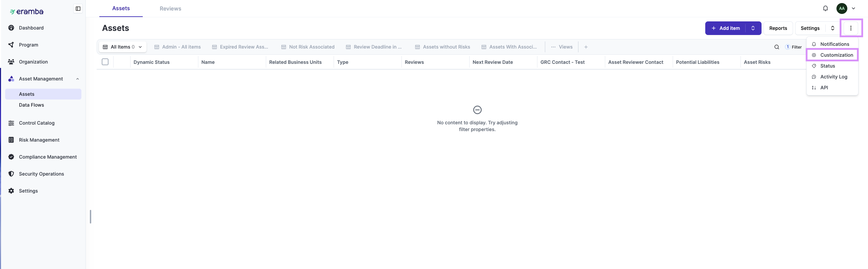Open Compliance Management section
Viewport: 868px width, 269px height.
coord(48,157)
